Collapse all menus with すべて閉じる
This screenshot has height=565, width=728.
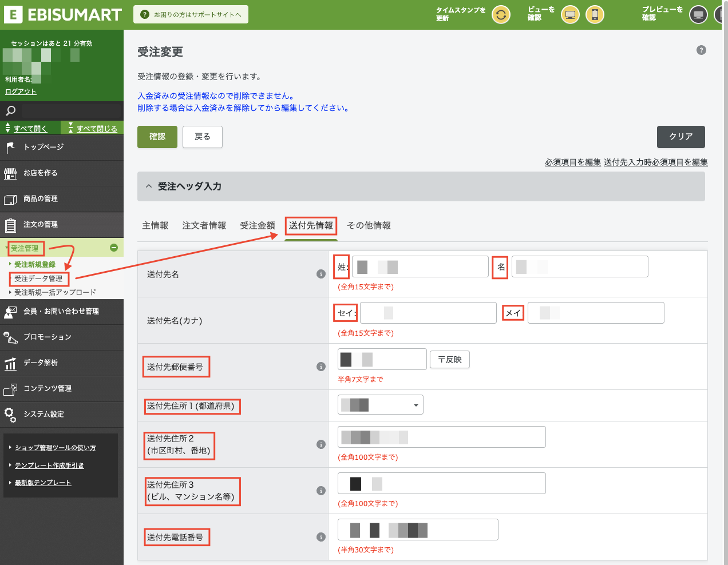click(x=97, y=129)
